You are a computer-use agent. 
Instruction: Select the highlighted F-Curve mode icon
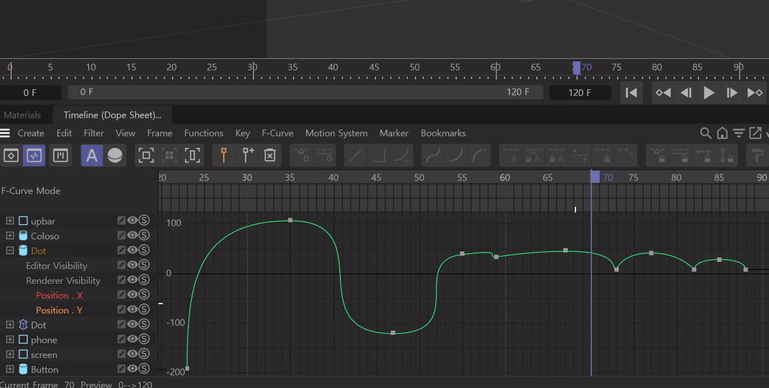[x=34, y=155]
